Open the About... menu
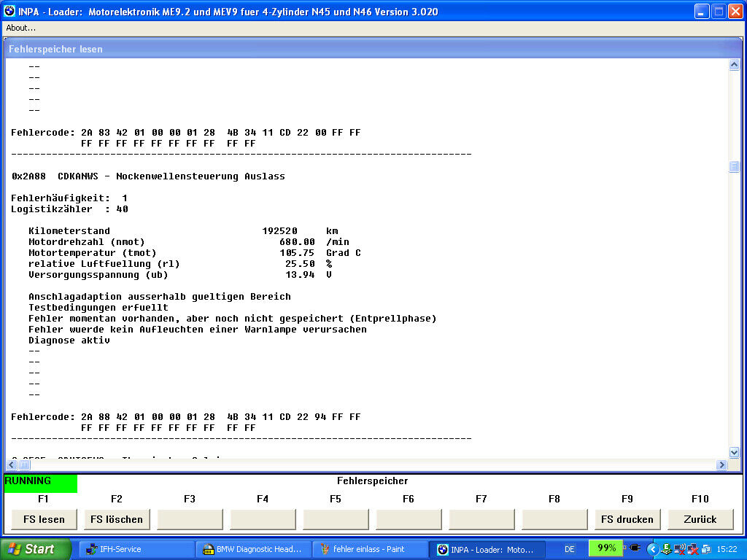 [21, 28]
